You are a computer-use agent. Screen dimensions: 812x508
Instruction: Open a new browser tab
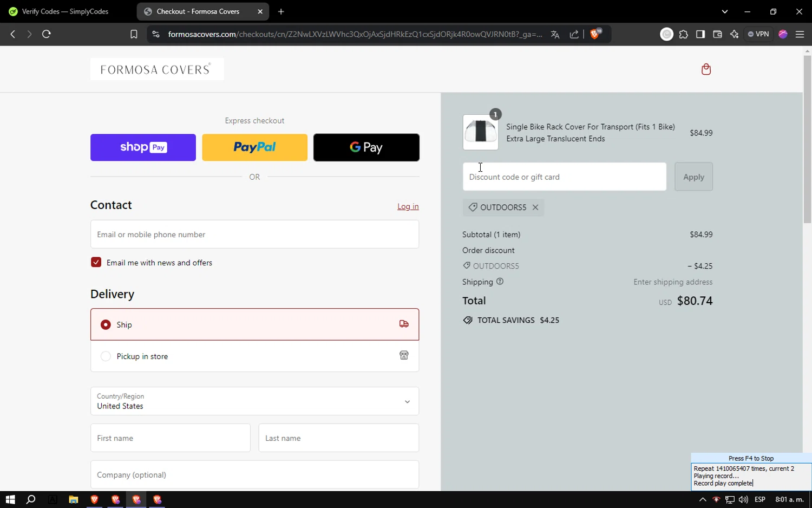click(x=281, y=11)
